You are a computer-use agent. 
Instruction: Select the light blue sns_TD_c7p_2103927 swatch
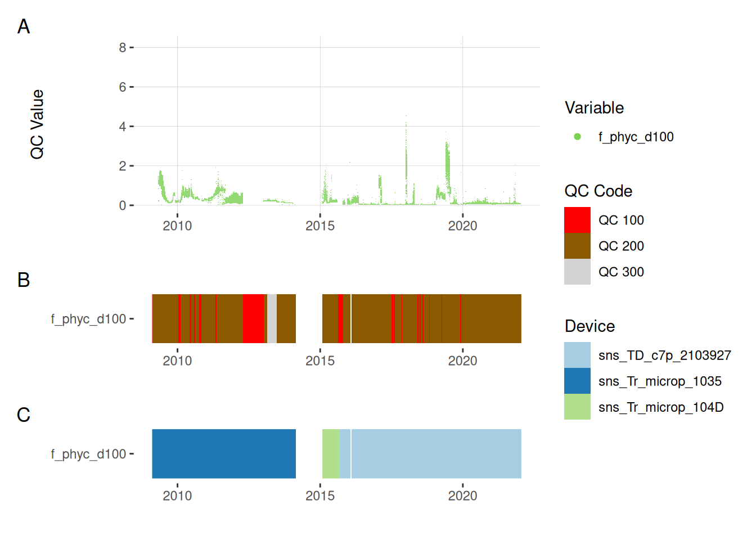pyautogui.click(x=577, y=355)
